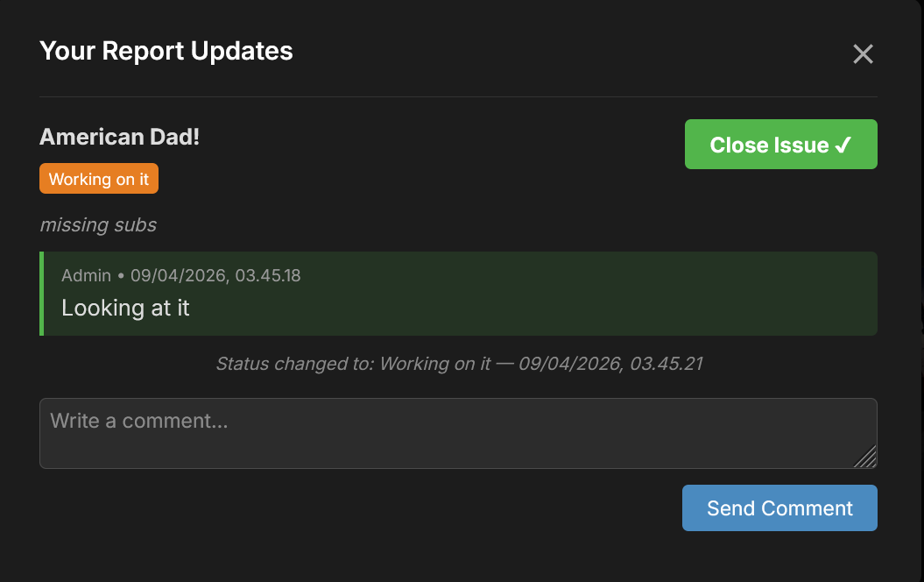Click the checkmark on Close Issue

pos(843,145)
